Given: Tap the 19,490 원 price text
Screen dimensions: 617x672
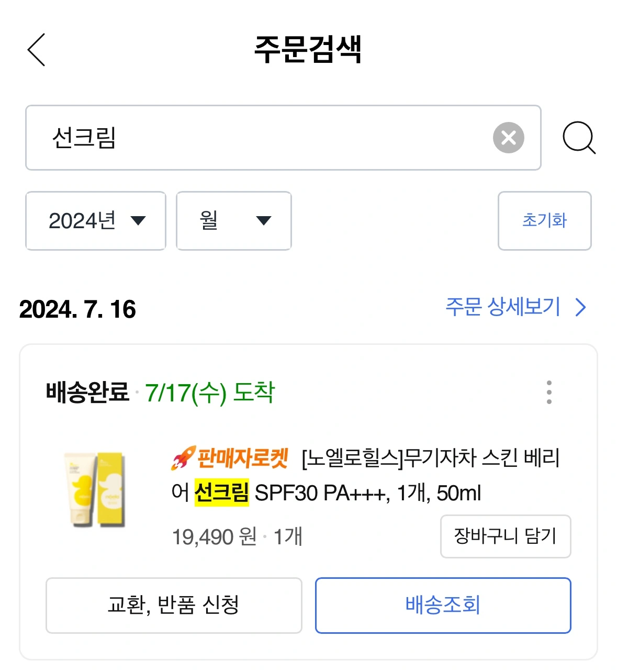Looking at the screenshot, I should 214,537.
